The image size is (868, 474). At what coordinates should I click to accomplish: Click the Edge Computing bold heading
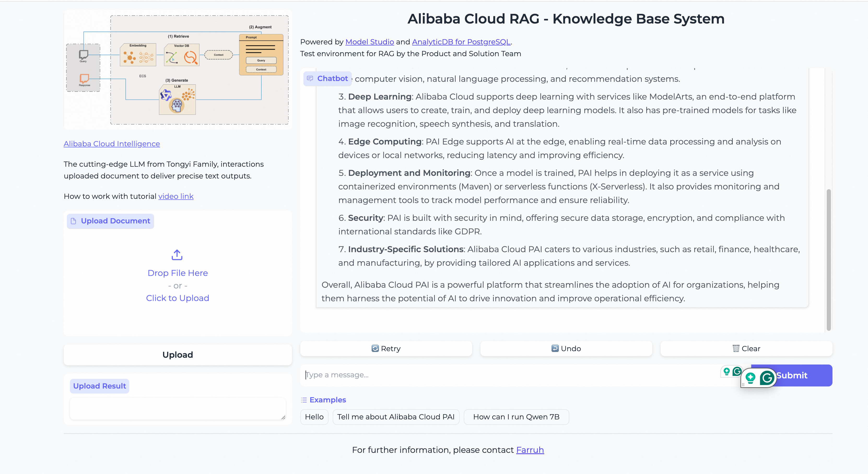385,142
